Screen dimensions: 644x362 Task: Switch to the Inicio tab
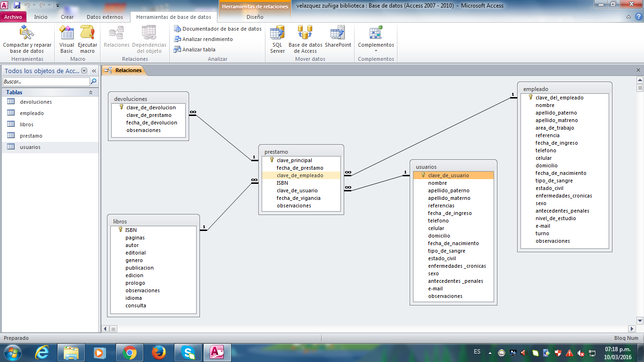[x=41, y=17]
